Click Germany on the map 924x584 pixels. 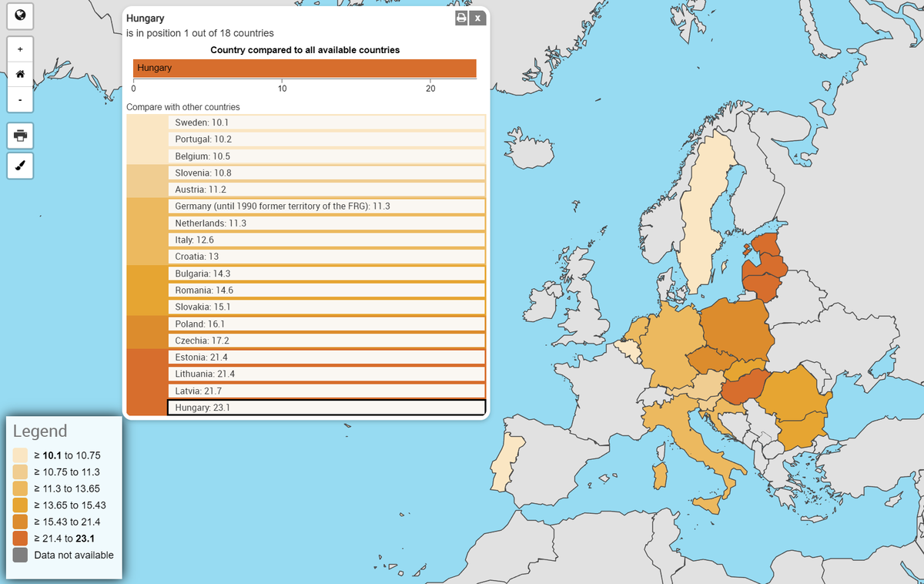(672, 347)
